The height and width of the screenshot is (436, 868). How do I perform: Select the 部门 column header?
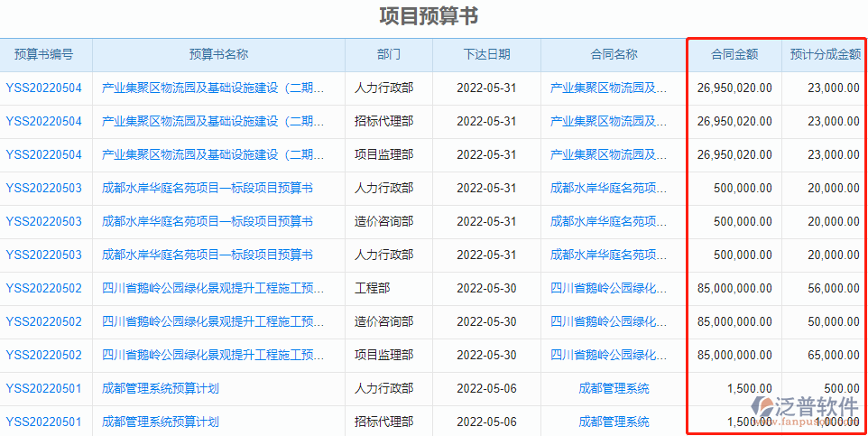pyautogui.click(x=388, y=54)
